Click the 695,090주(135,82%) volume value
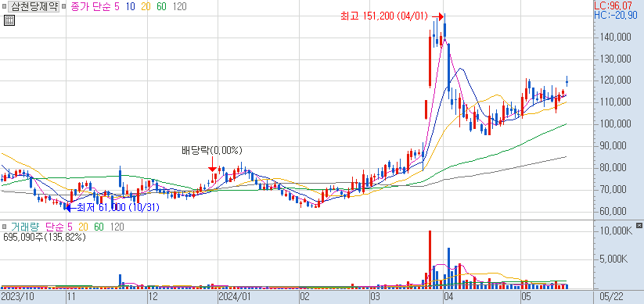 point(45,237)
